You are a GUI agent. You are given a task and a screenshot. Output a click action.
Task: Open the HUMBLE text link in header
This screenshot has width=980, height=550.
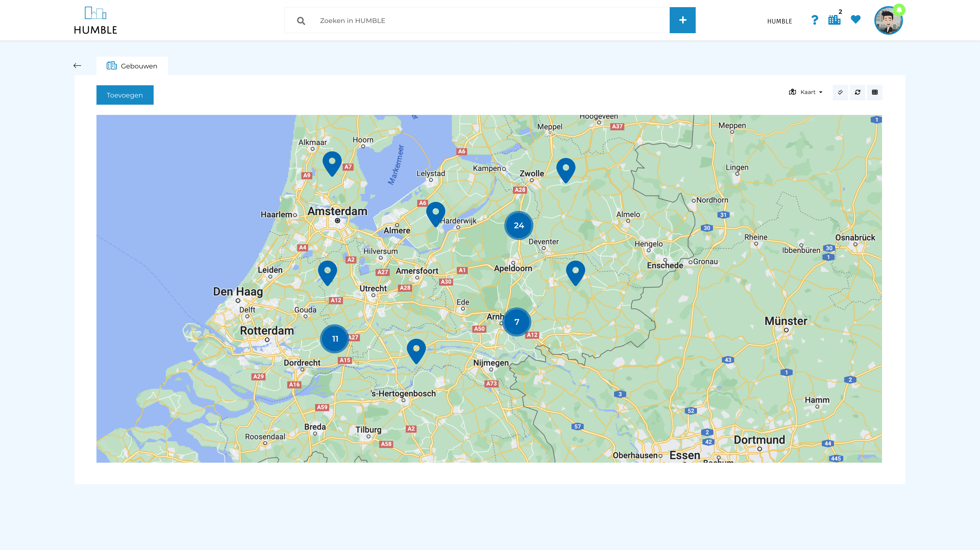click(779, 21)
